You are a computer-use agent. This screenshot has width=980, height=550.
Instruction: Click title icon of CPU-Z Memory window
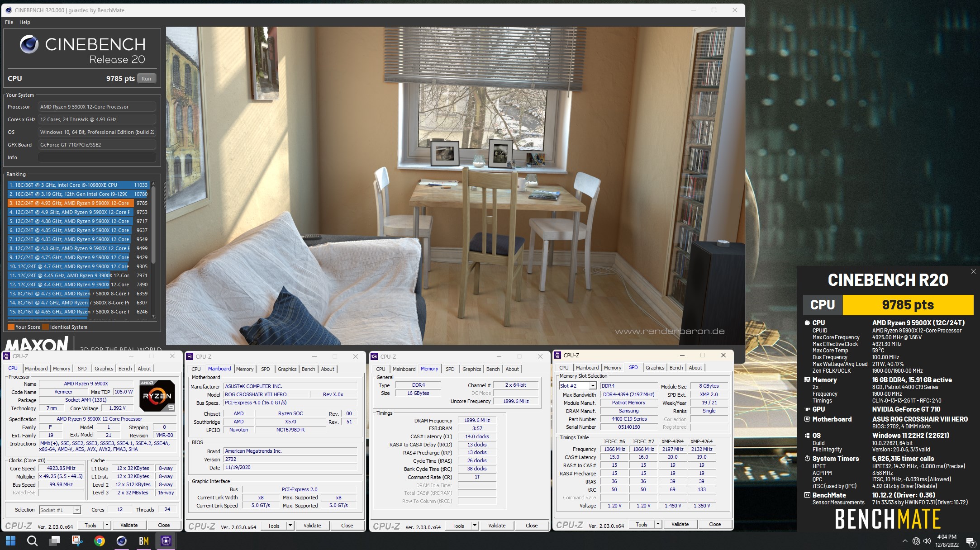tap(375, 356)
